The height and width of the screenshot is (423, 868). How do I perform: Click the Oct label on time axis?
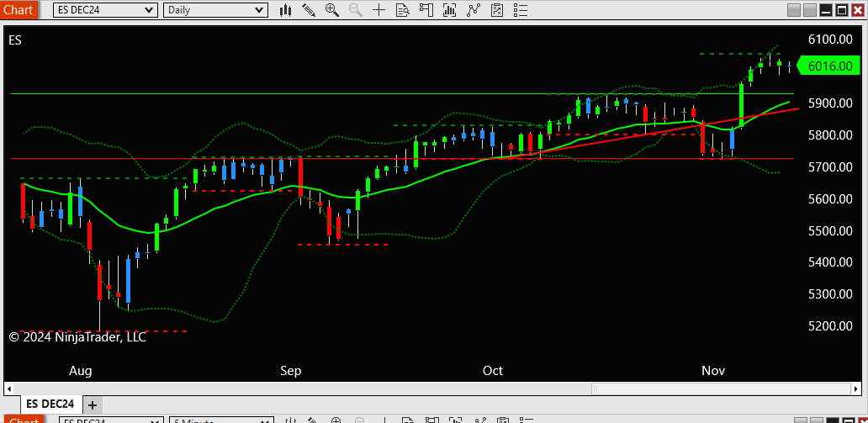[x=493, y=371]
